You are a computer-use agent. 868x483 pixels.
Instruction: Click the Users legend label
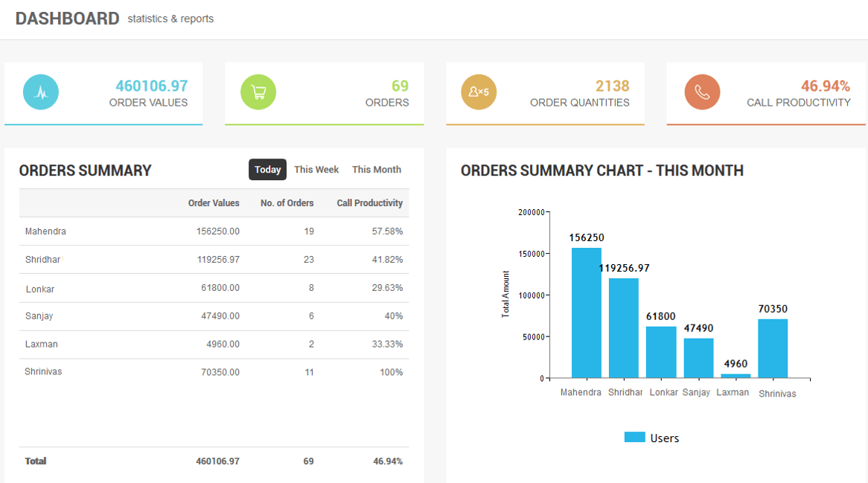pos(664,438)
